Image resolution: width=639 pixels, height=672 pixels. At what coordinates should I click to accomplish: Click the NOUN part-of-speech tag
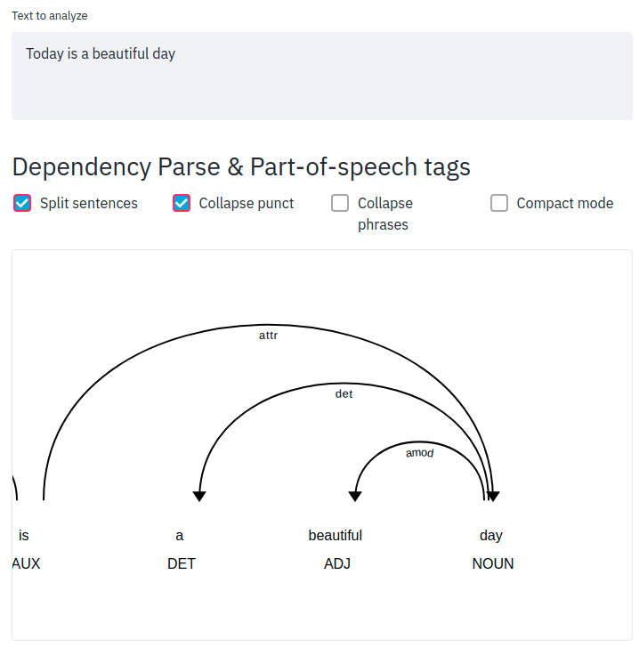[x=493, y=563]
